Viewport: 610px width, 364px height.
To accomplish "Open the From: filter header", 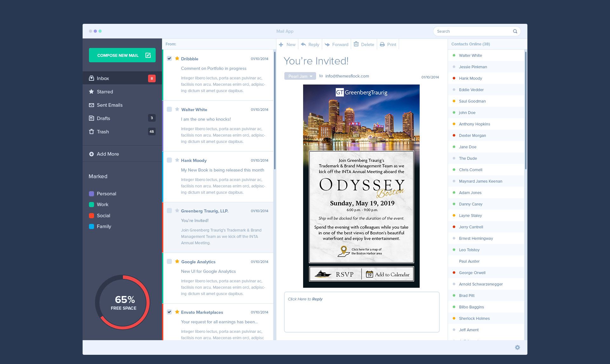I will pyautogui.click(x=171, y=44).
